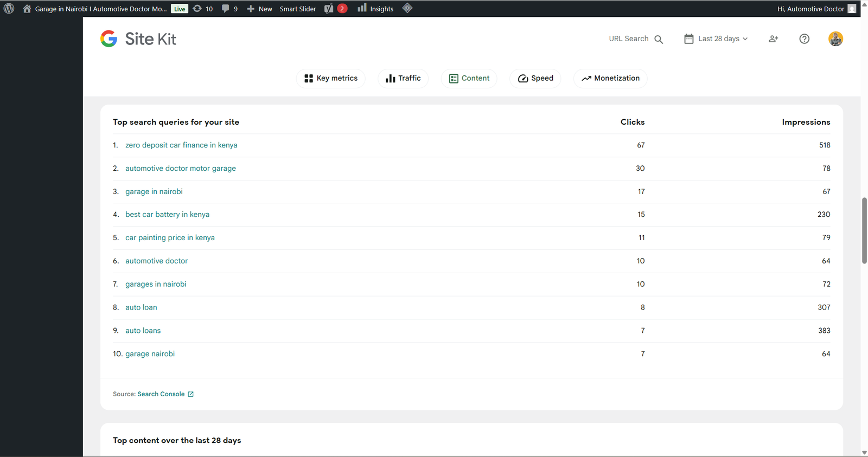Open the New content menu
868x457 pixels.
tap(260, 9)
